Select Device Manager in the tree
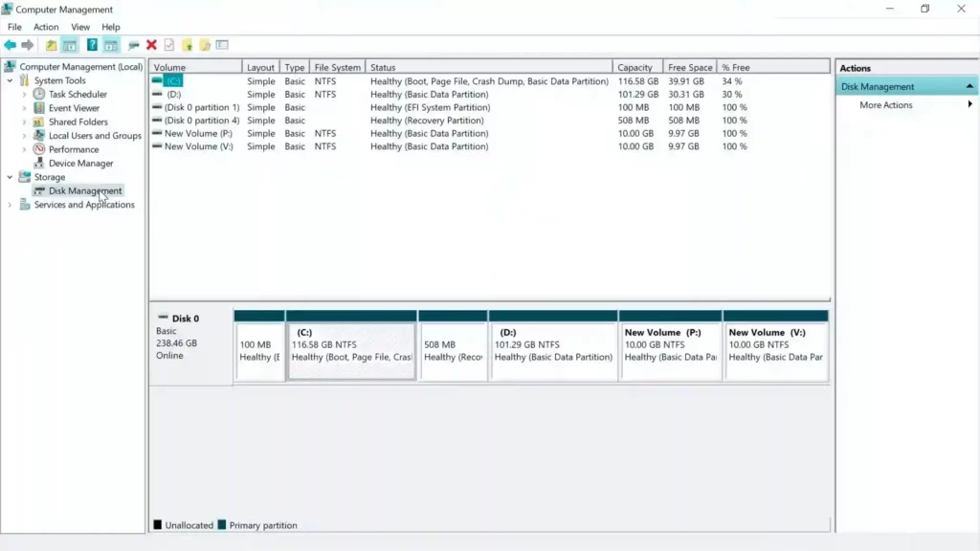This screenshot has height=551, width=980. click(x=80, y=163)
